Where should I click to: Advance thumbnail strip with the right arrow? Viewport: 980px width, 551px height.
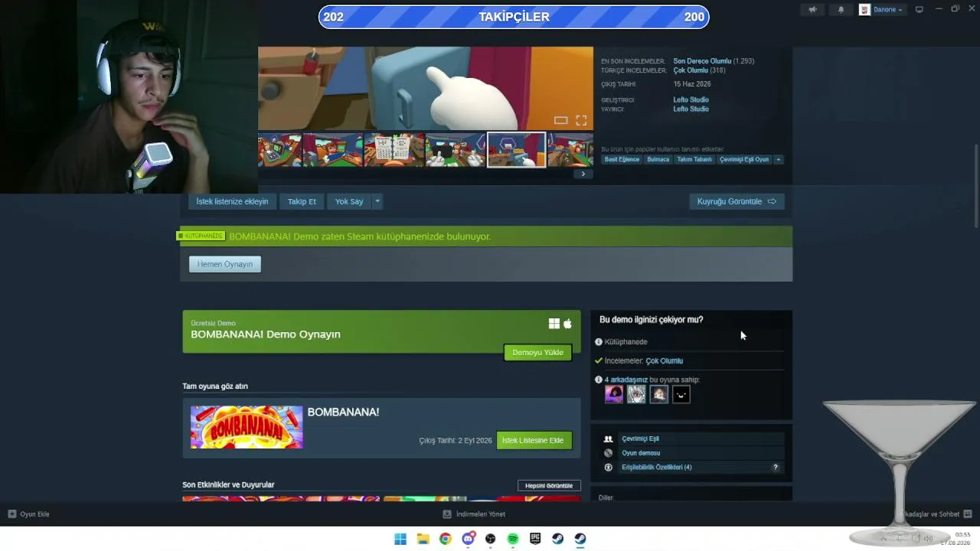(583, 174)
